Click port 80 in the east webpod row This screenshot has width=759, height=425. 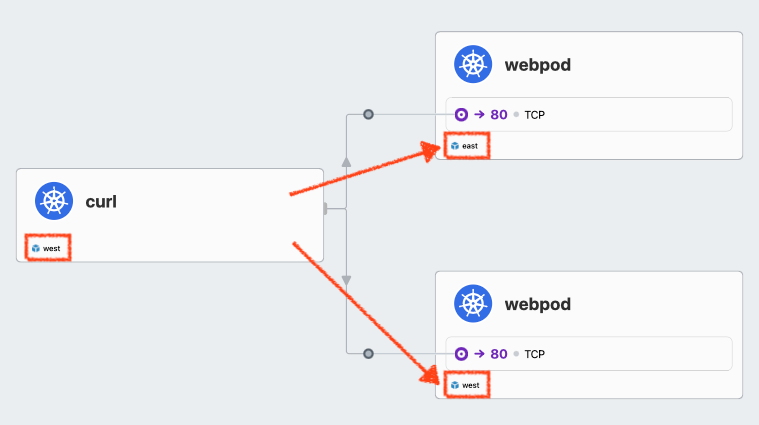click(499, 115)
